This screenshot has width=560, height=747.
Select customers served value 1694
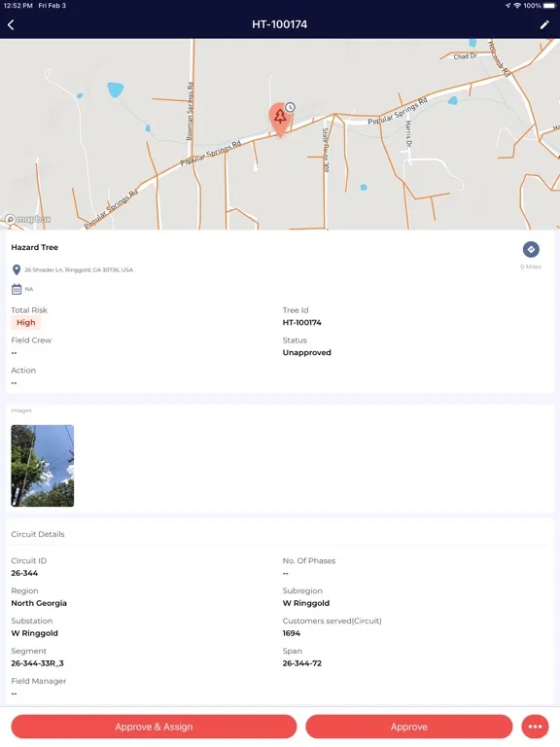tap(292, 633)
